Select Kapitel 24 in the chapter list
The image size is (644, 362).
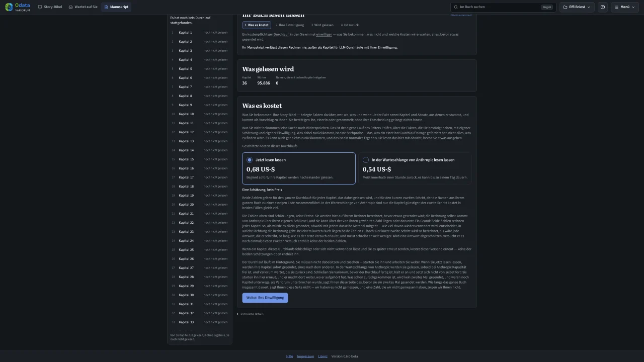coord(200,241)
